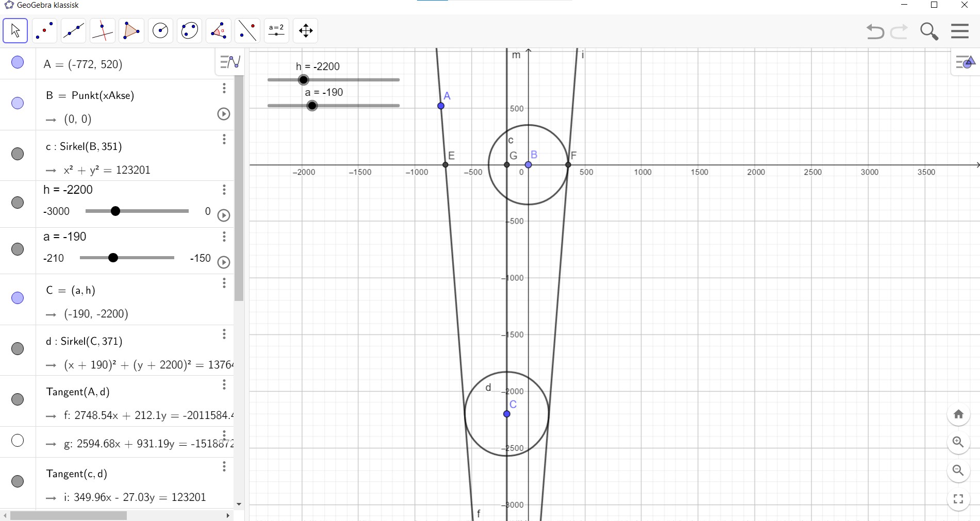Select the Polygon tool

(x=131, y=30)
